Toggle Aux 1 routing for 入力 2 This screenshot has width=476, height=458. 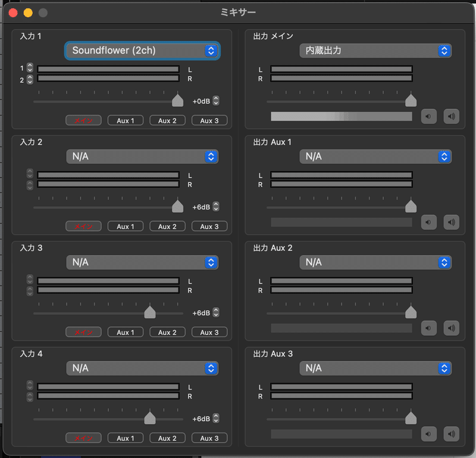[x=126, y=226]
